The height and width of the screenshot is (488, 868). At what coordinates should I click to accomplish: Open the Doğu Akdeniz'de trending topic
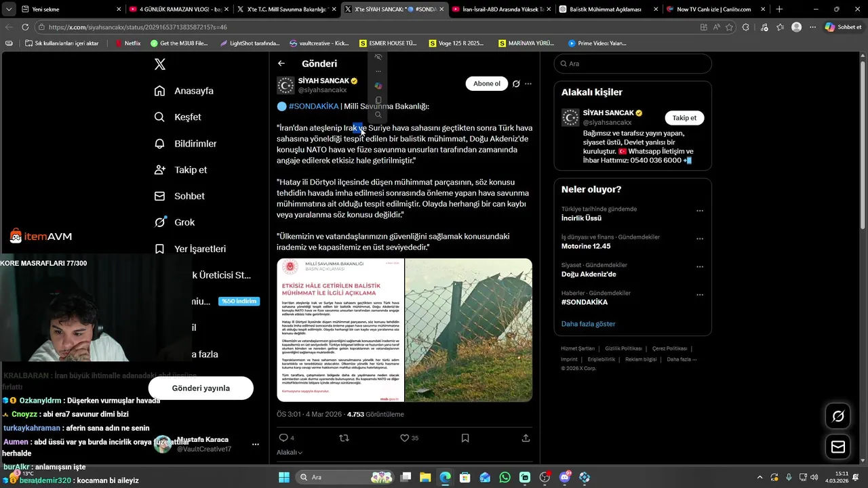tap(589, 274)
